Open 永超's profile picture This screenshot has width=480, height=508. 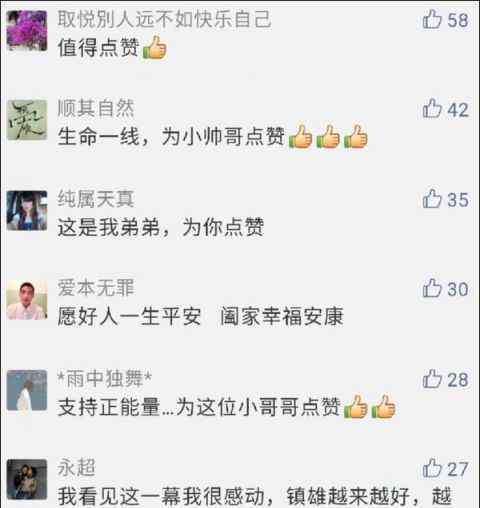coord(27,479)
